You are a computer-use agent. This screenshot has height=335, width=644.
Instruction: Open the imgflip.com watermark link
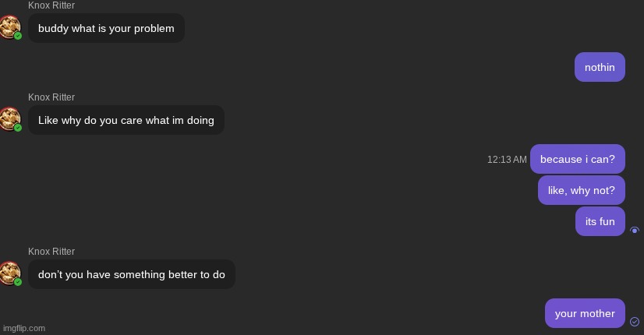(x=24, y=328)
